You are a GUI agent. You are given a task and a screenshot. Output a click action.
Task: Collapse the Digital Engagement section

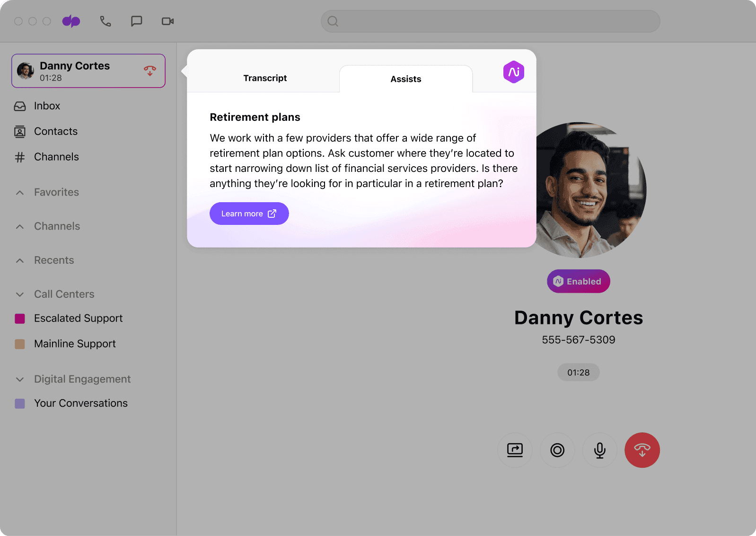click(20, 379)
